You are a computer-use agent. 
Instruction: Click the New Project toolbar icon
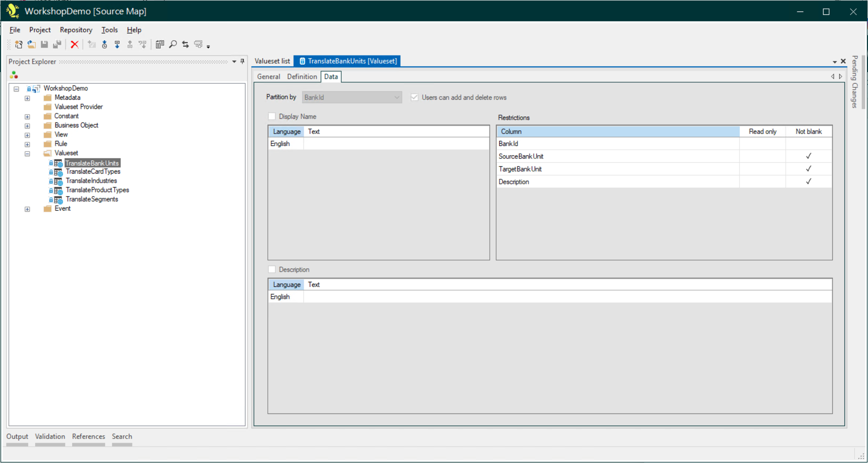pyautogui.click(x=18, y=44)
